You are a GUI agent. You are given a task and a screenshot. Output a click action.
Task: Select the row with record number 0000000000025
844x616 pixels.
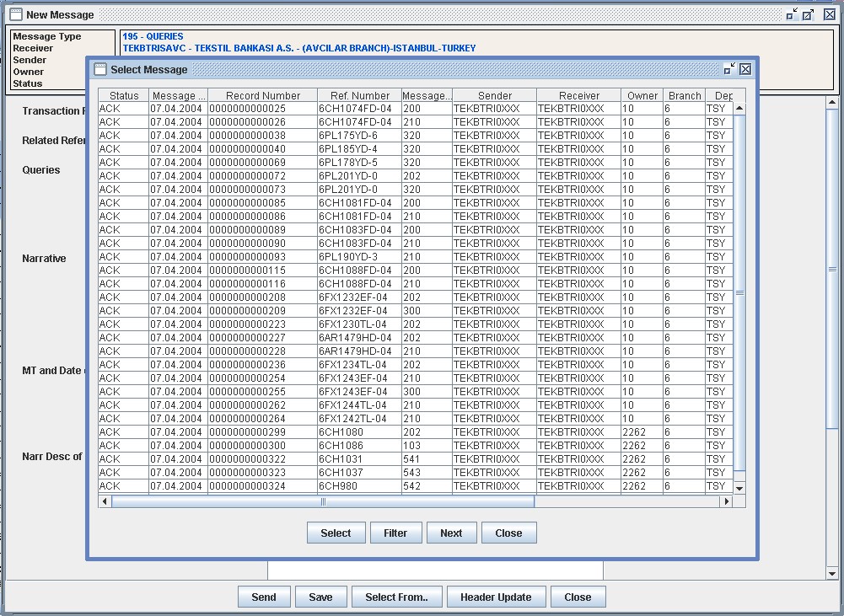pyautogui.click(x=416, y=109)
